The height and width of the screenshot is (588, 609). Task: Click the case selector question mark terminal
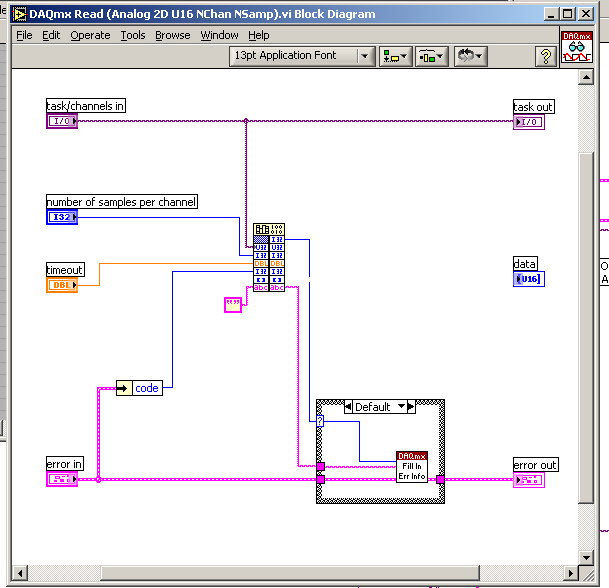coord(320,421)
